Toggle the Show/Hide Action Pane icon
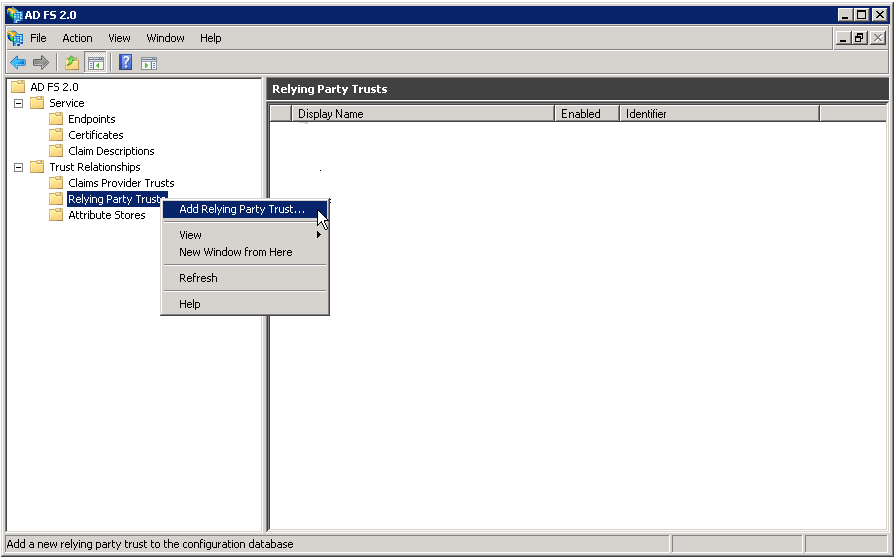The width and height of the screenshot is (896, 560). click(x=149, y=63)
